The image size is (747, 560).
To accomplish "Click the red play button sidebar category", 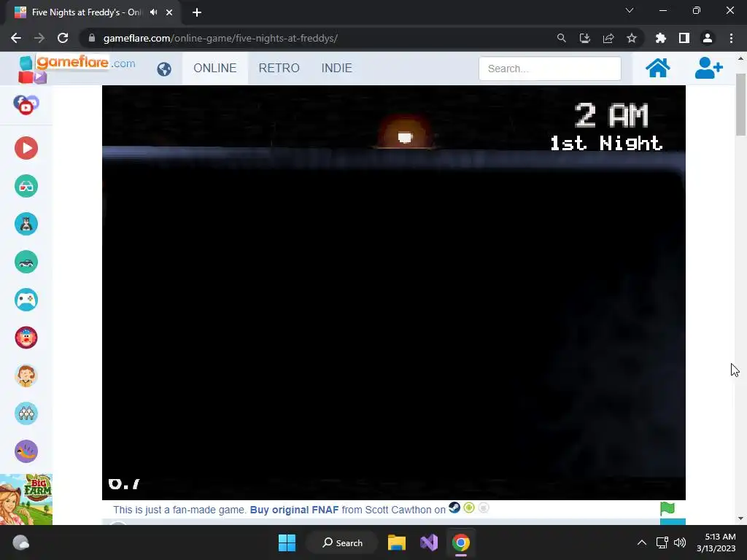I will (26, 148).
